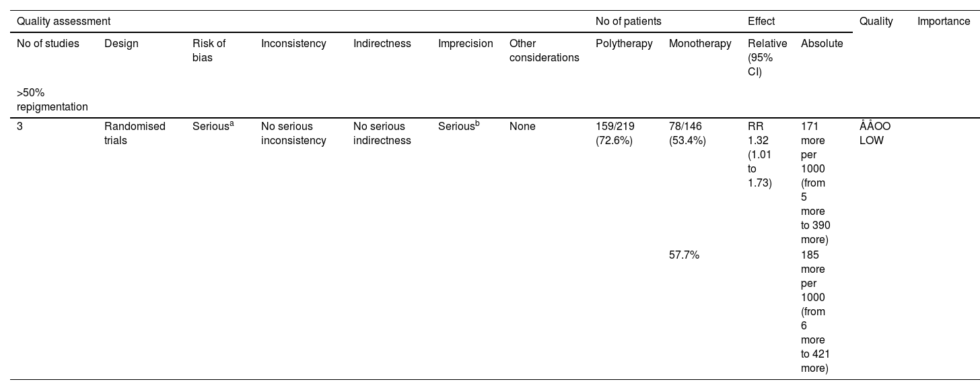This screenshot has height=390, width=980.
Task: Click the 'Relative (95% CI)' column header
Action: click(767, 58)
